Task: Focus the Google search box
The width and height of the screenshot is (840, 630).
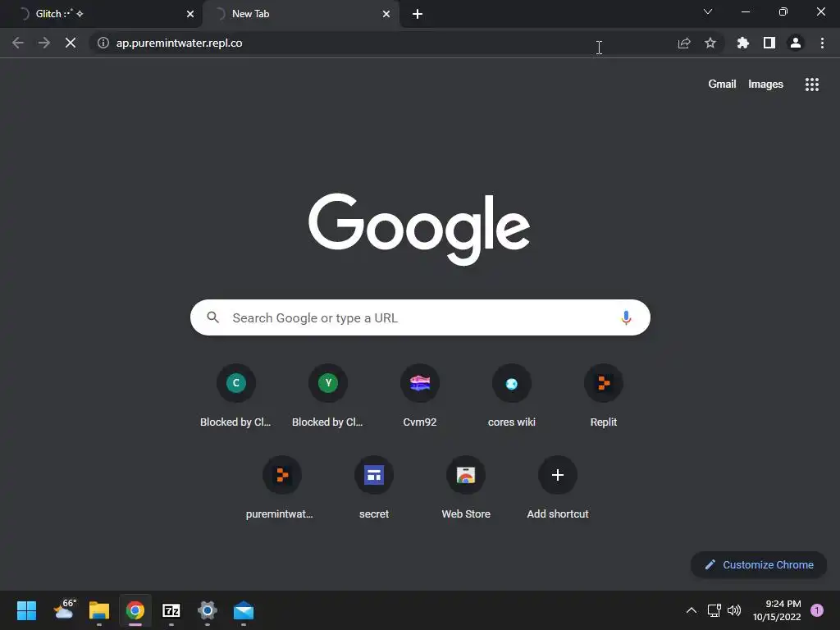Action: click(420, 317)
